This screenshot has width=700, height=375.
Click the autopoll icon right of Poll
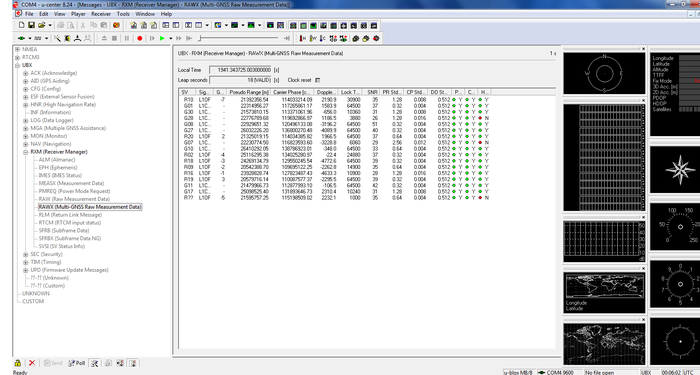click(94, 363)
